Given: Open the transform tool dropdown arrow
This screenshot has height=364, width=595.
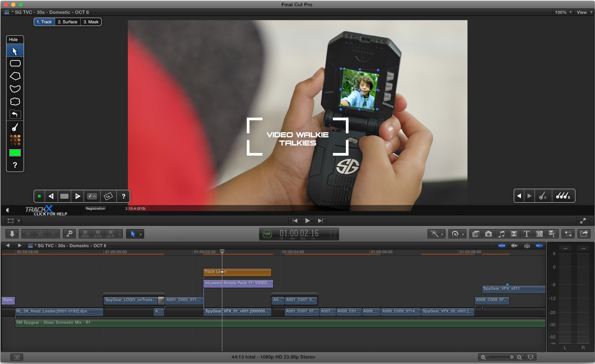Looking at the screenshot, I should point(19,221).
